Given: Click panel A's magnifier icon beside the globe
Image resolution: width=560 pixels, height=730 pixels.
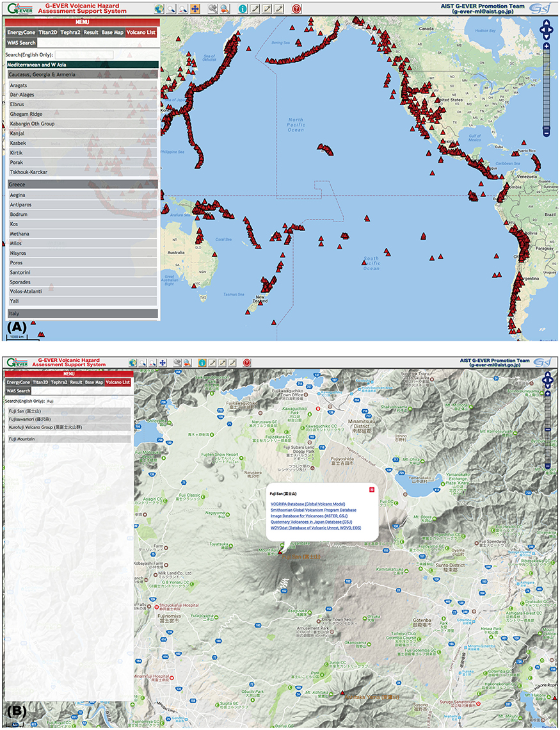Looking at the screenshot, I should [x=171, y=8].
